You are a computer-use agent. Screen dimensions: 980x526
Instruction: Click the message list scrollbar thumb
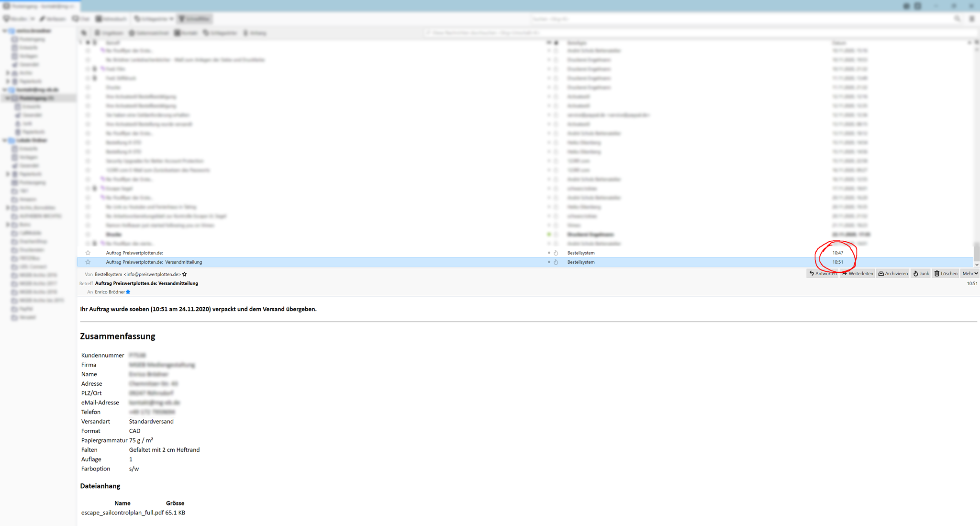(976, 251)
